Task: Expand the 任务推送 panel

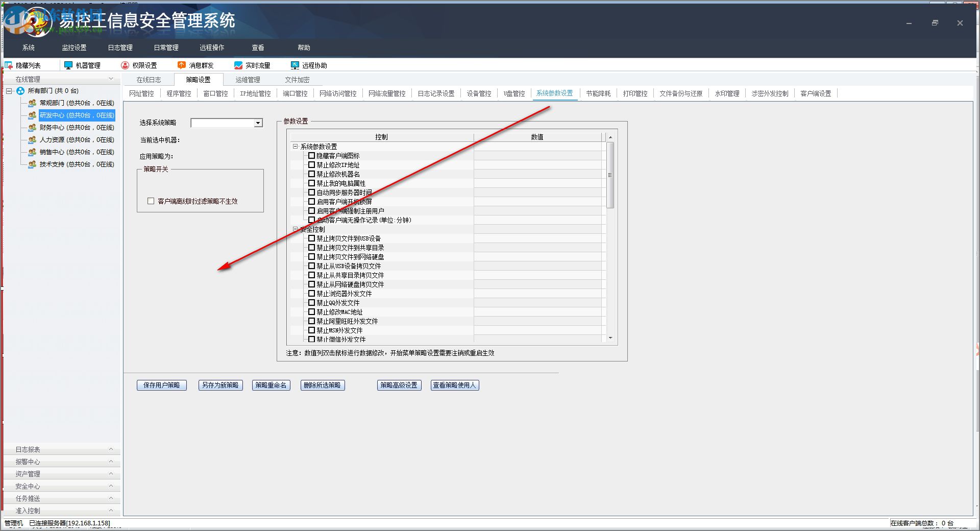Action: (111, 498)
